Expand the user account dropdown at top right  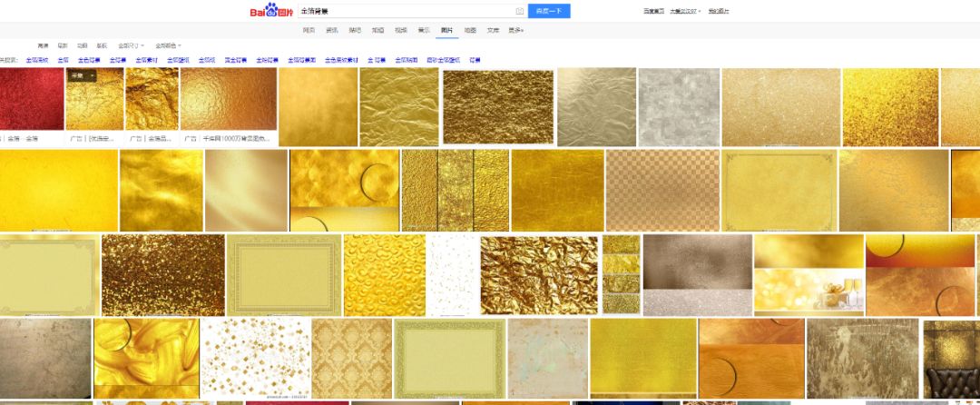click(x=685, y=11)
